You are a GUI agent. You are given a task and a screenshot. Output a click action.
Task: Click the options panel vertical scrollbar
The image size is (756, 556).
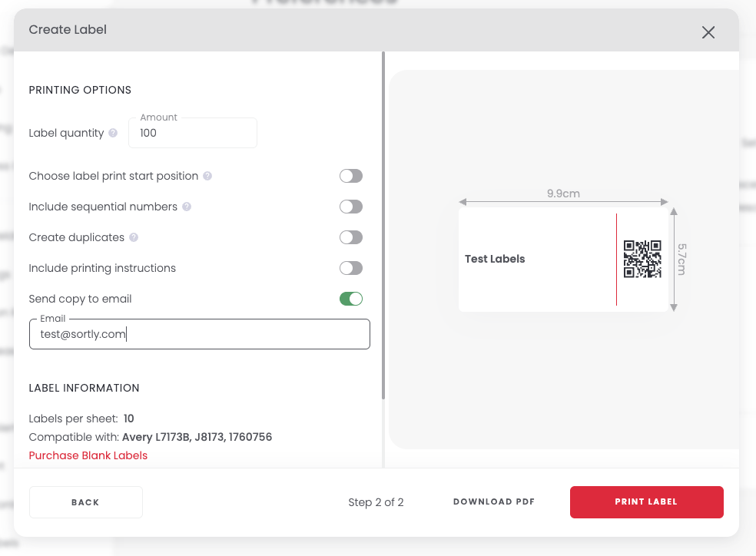(383, 226)
